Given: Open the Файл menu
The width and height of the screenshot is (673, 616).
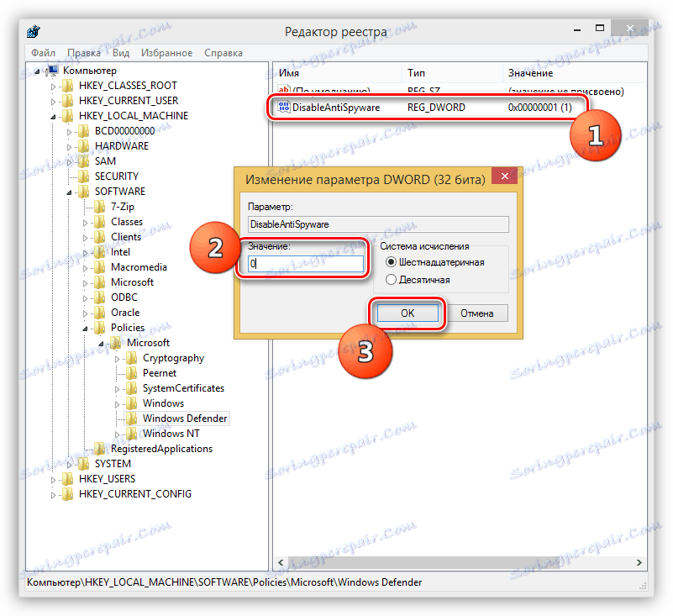Looking at the screenshot, I should (x=44, y=53).
